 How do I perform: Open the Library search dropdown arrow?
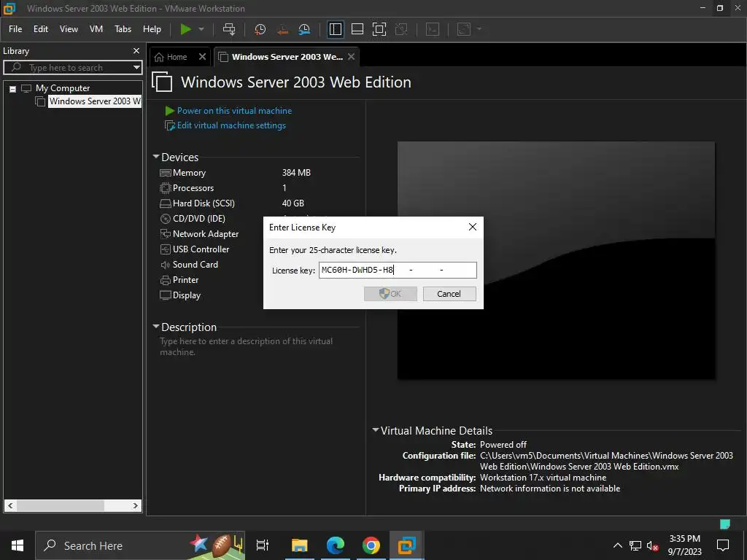(136, 68)
